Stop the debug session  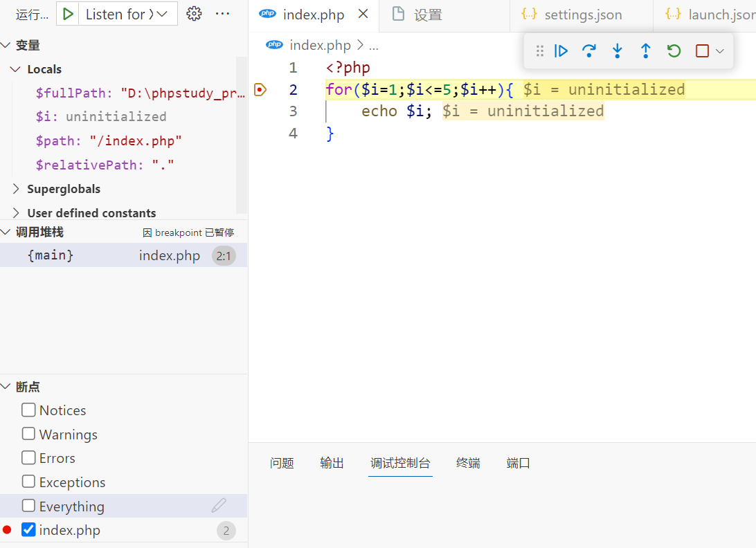[x=702, y=51]
